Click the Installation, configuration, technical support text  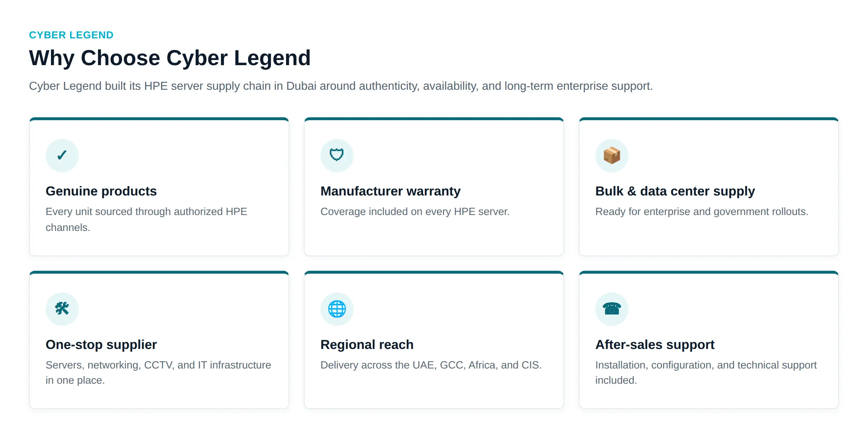tap(706, 372)
